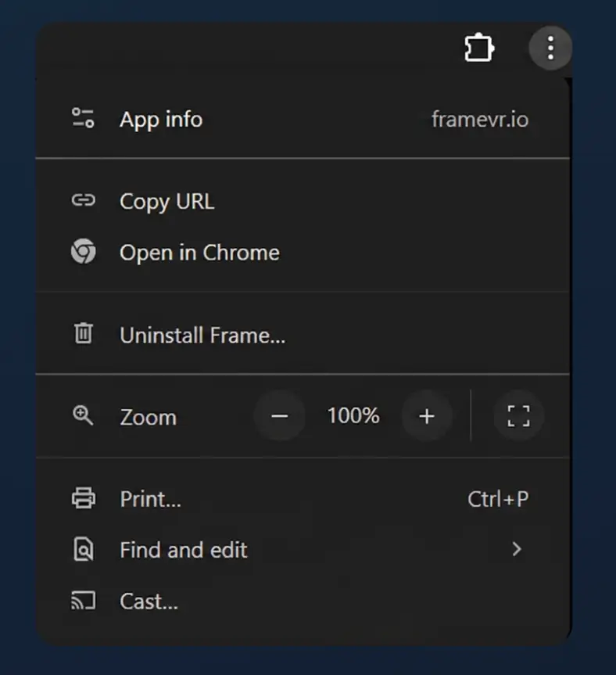
Task: Click the Chrome browser logo icon
Action: (x=84, y=252)
